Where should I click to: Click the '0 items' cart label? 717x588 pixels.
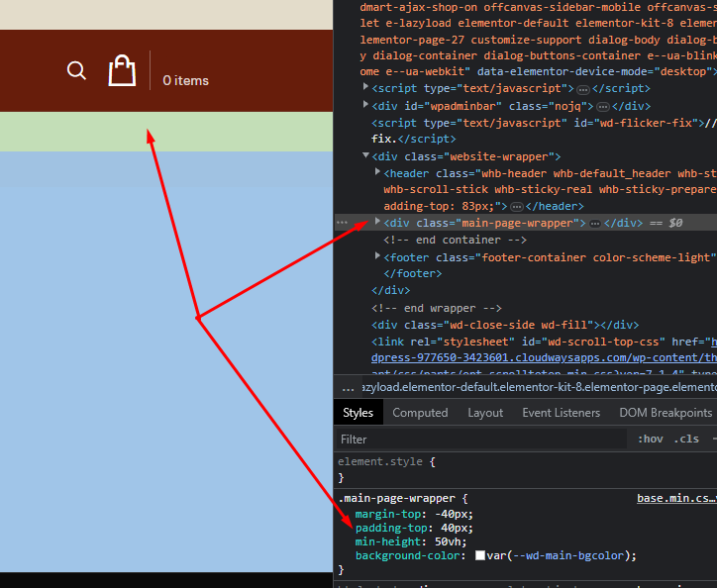[185, 80]
